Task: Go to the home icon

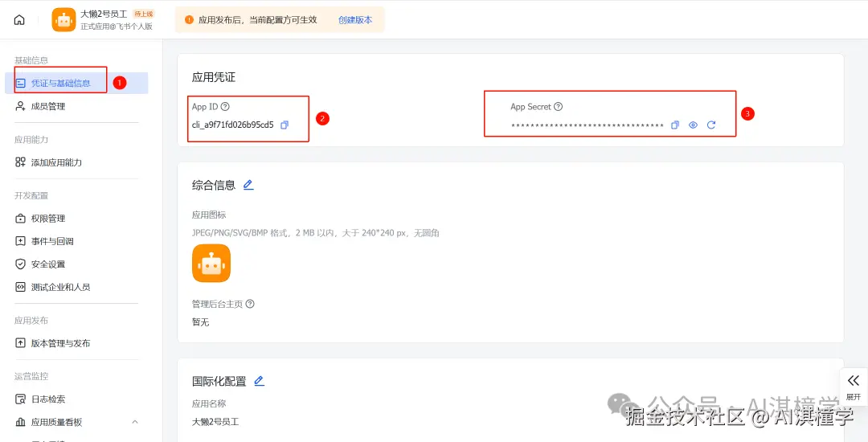Action: (19, 20)
